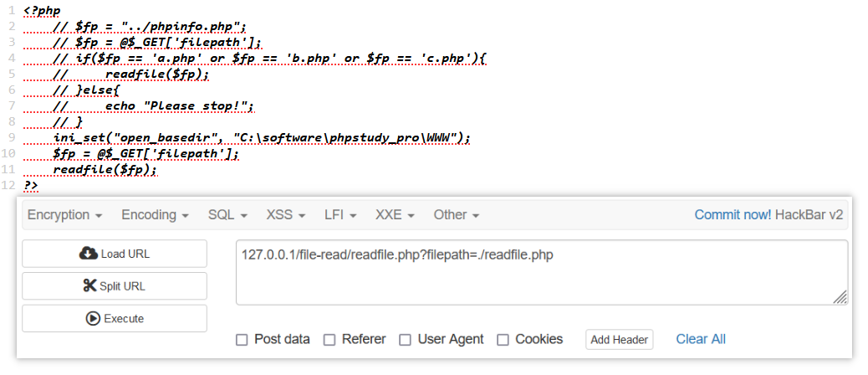Expand the XSS menu

(x=286, y=215)
